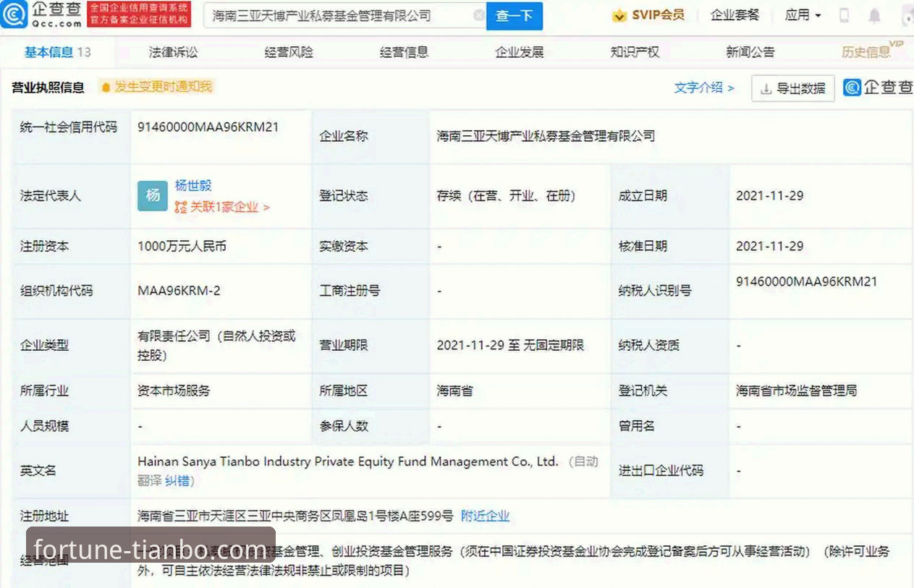Open notifications bell icon

pos(875,15)
